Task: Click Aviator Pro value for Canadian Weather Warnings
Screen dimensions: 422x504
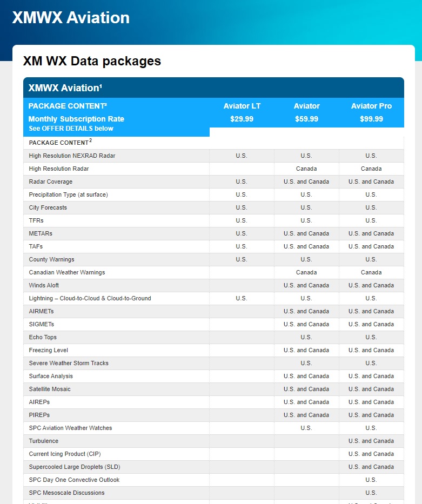Action: [371, 272]
